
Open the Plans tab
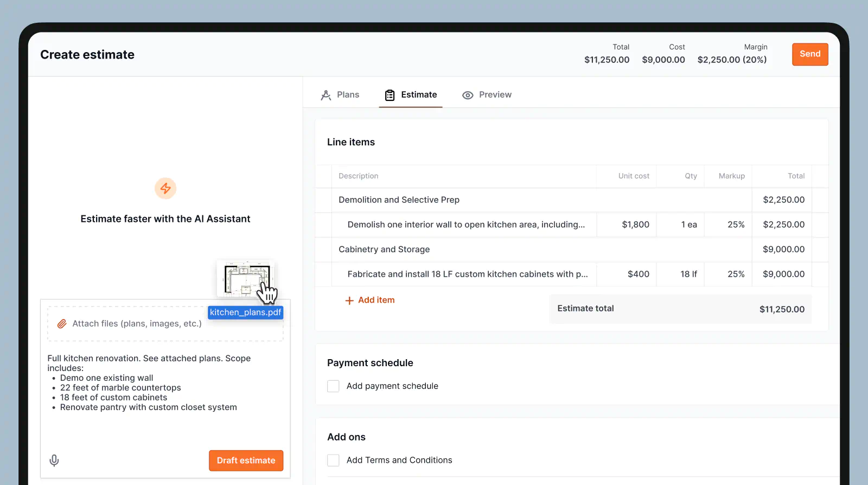(340, 95)
